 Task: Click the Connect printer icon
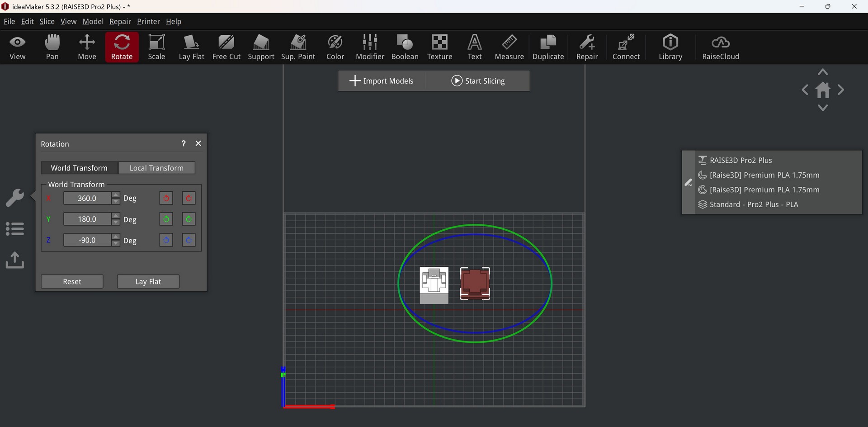pyautogui.click(x=626, y=47)
